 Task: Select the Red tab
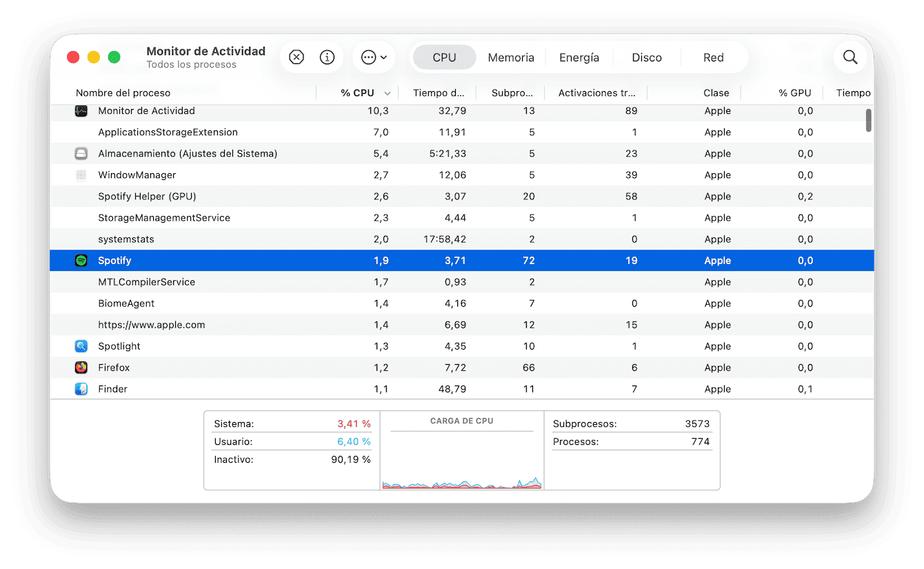(x=713, y=58)
